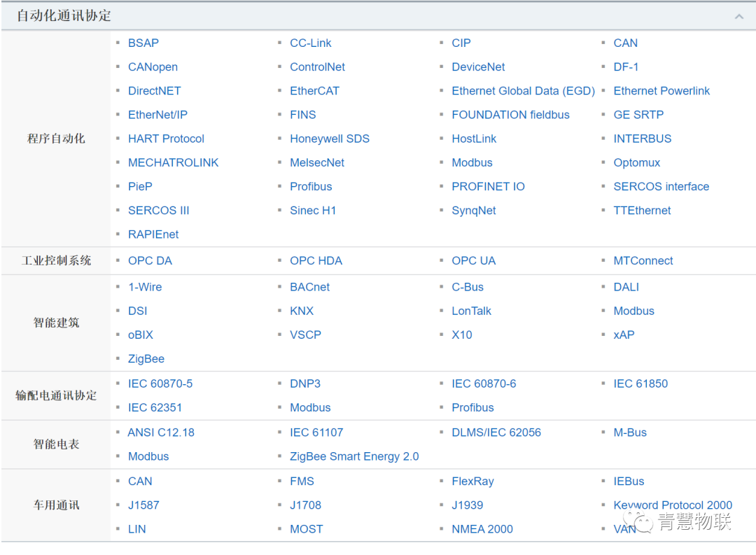This screenshot has height=555, width=756.
Task: Open the OPC UA link
Action: point(473,261)
